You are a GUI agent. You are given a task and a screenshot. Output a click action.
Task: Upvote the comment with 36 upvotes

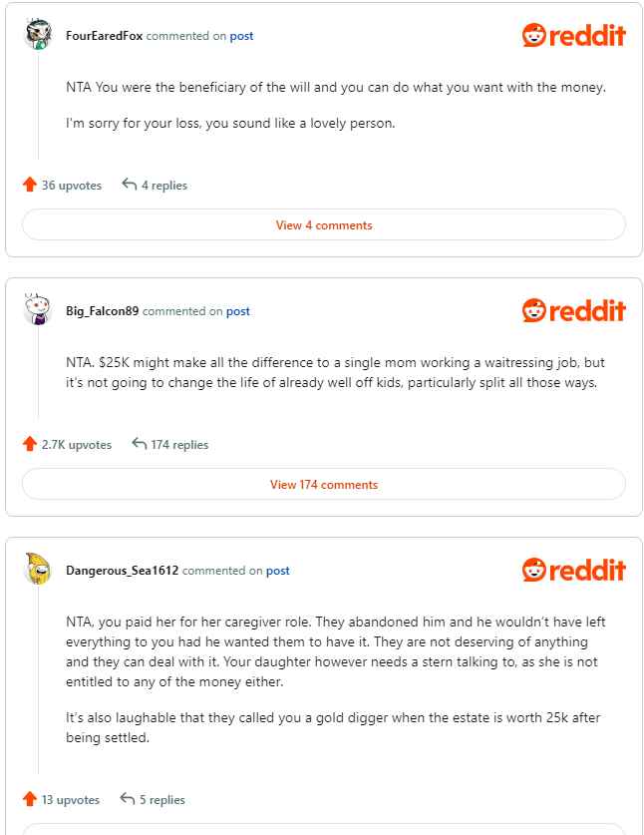point(30,185)
